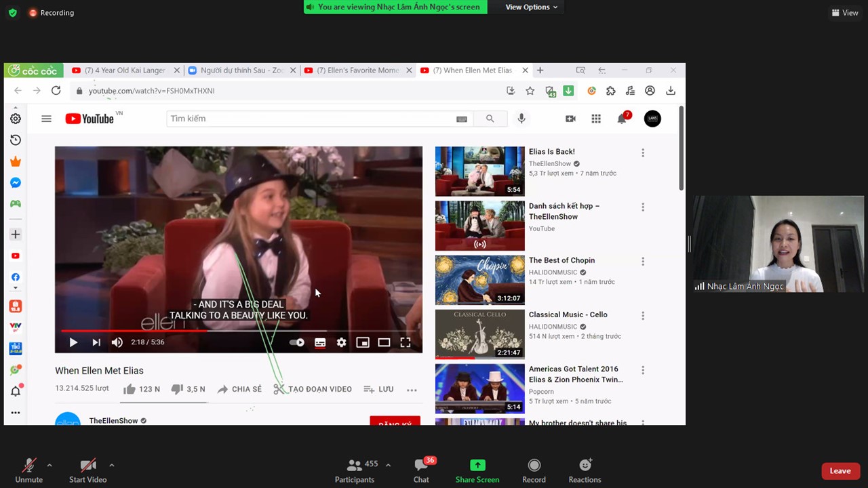Click Zoom Share Screen button

477,470
